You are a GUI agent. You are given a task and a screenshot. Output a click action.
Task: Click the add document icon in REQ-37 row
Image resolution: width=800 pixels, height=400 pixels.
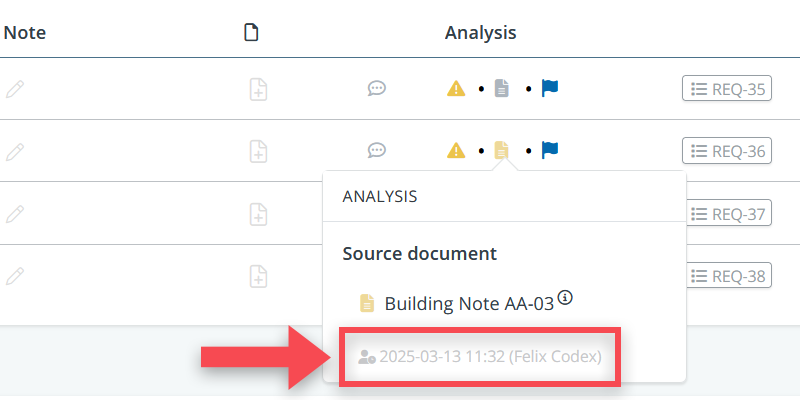[258, 213]
